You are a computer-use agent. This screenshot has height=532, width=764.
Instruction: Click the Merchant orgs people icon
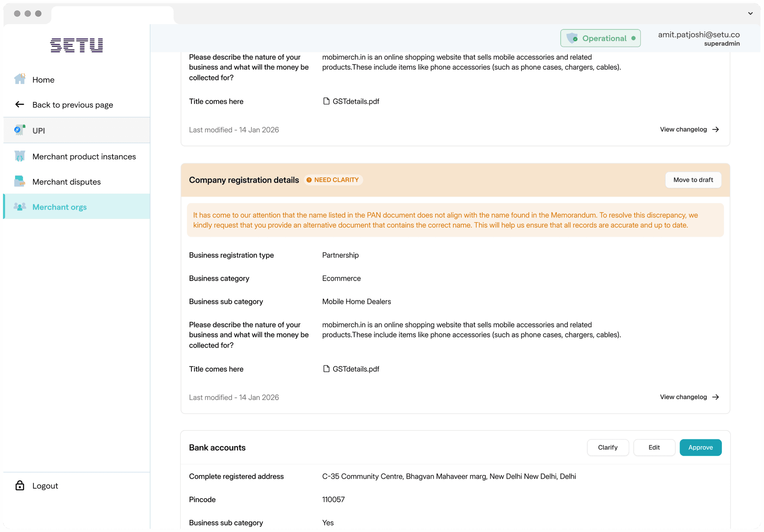pos(19,207)
